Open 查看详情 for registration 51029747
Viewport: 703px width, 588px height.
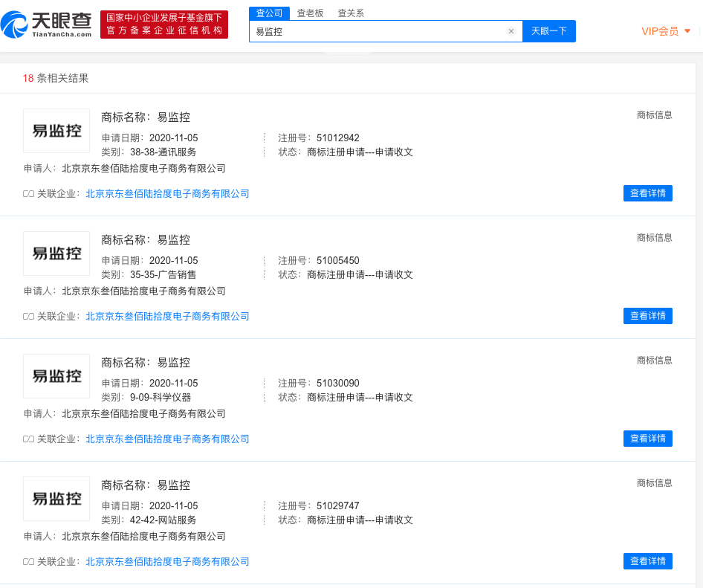pos(648,561)
